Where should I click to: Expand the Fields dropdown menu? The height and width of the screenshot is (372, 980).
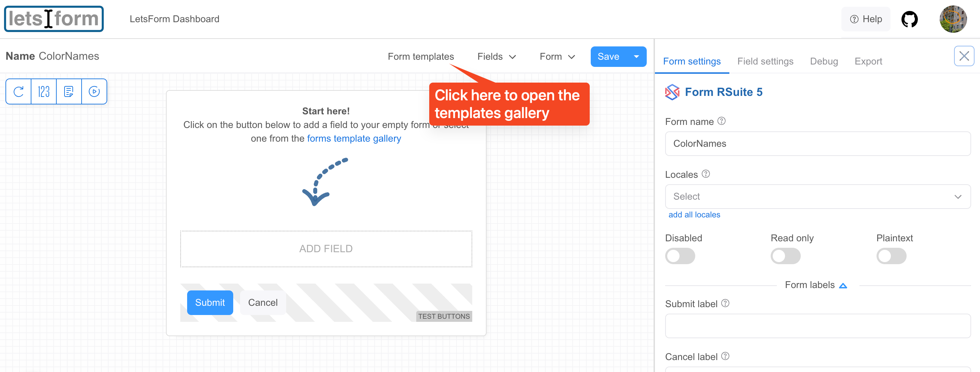[497, 56]
